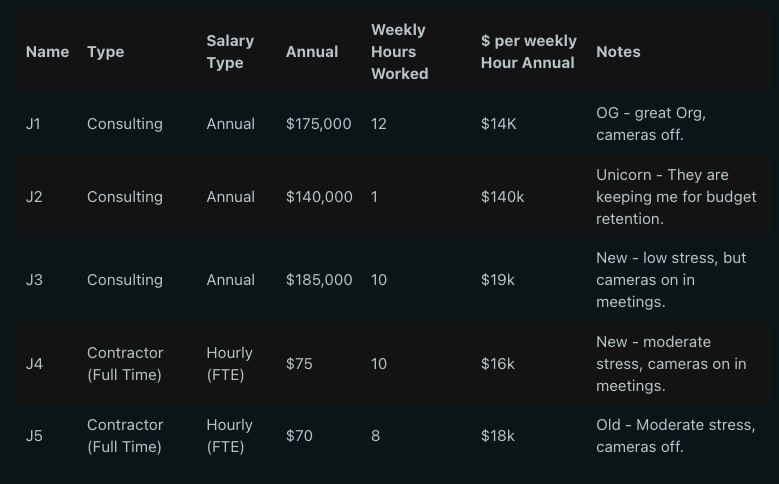The image size is (779, 484).
Task: Select the $140k per hour cell
Action: coord(502,197)
